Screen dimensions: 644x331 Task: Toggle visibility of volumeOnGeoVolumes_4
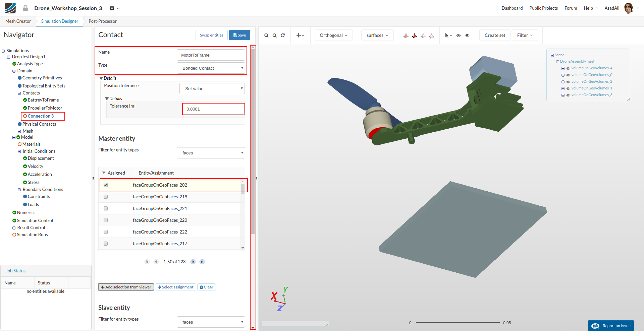[568, 68]
